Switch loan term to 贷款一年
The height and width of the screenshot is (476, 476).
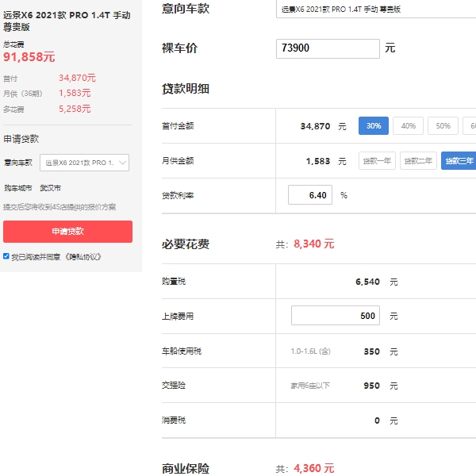click(377, 161)
